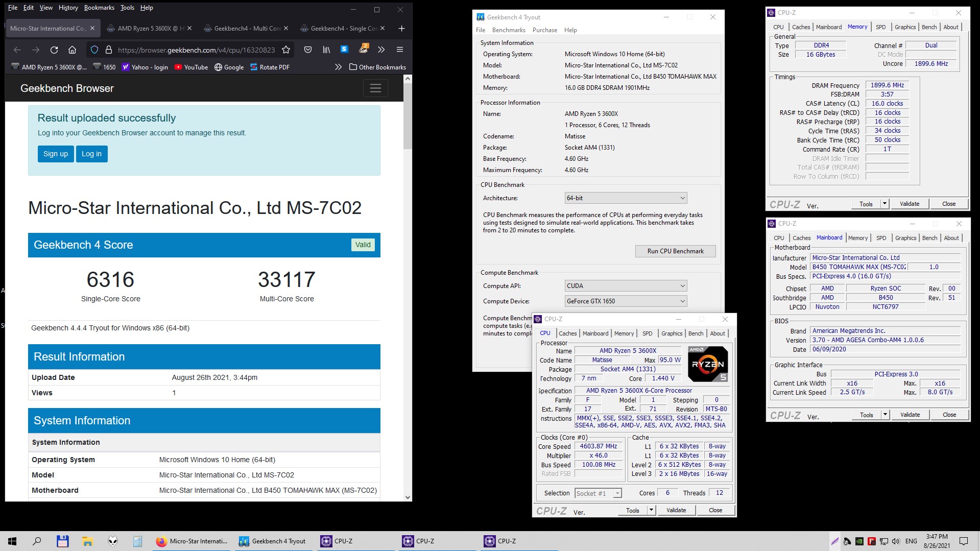
Task: Open the floppy disk save app in taskbar
Action: 62,541
